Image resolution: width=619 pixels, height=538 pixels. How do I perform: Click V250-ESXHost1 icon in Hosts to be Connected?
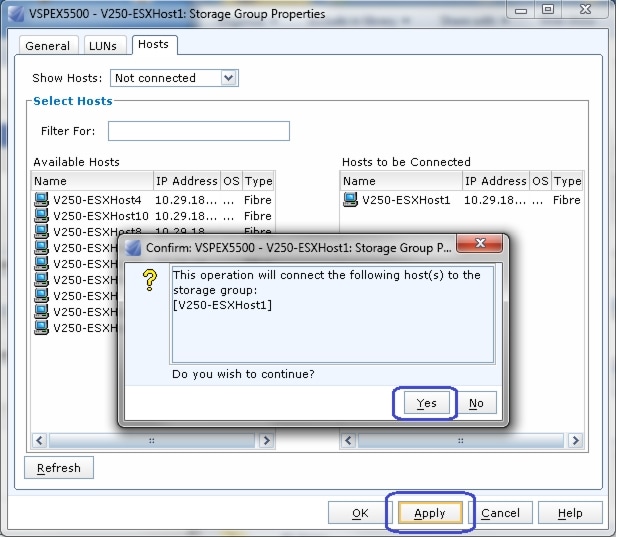pyautogui.click(x=351, y=201)
